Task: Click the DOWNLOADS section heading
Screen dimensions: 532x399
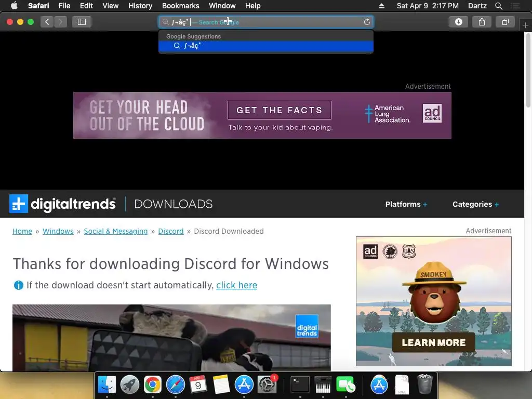Action: [x=174, y=204]
